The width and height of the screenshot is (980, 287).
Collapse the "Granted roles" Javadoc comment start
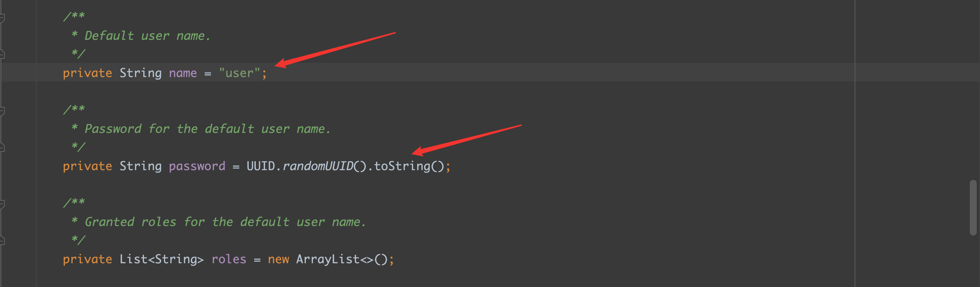pos(2,204)
